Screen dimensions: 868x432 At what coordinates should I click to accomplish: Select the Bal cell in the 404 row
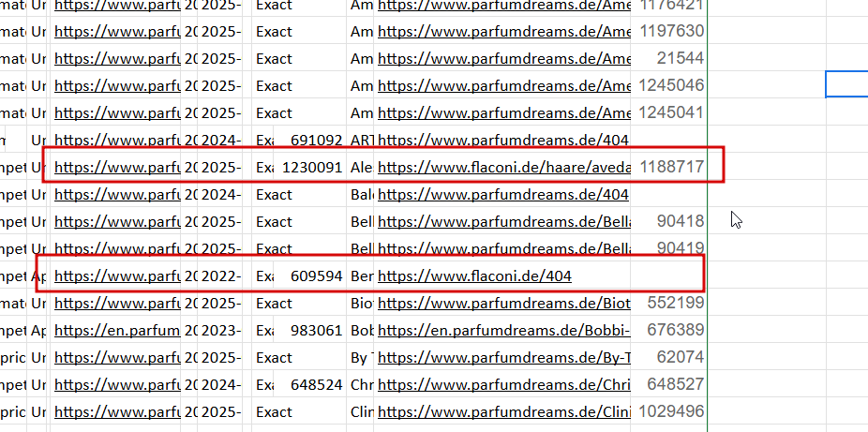(x=361, y=195)
